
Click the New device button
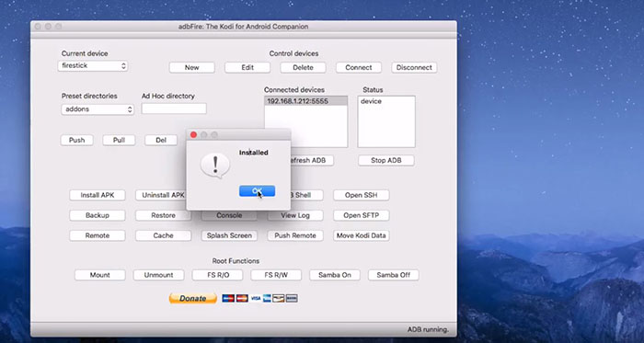(x=191, y=68)
